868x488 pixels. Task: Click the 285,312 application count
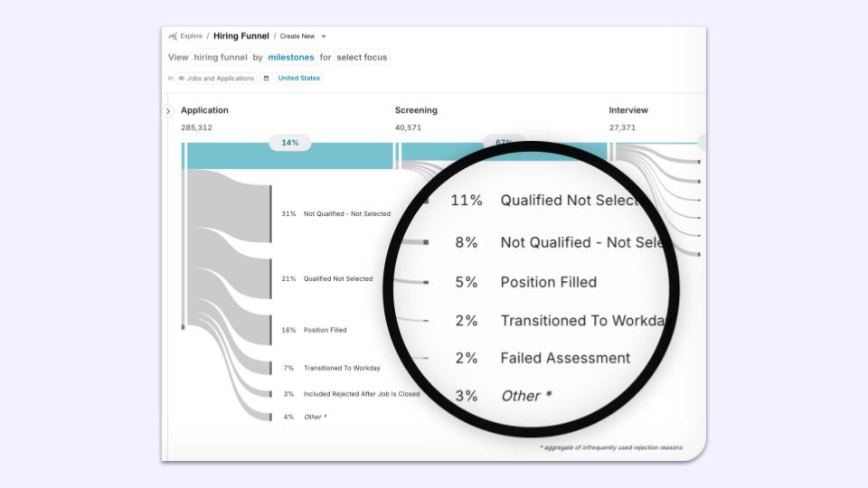point(196,127)
